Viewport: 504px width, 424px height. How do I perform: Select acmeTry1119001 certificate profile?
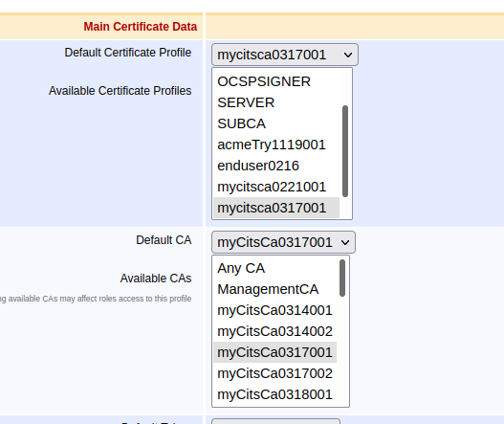click(276, 145)
